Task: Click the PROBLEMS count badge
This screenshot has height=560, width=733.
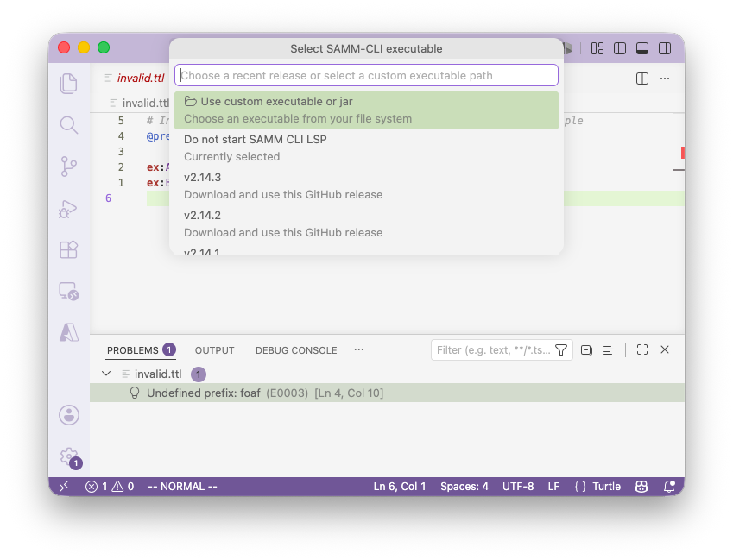Action: pyautogui.click(x=168, y=349)
